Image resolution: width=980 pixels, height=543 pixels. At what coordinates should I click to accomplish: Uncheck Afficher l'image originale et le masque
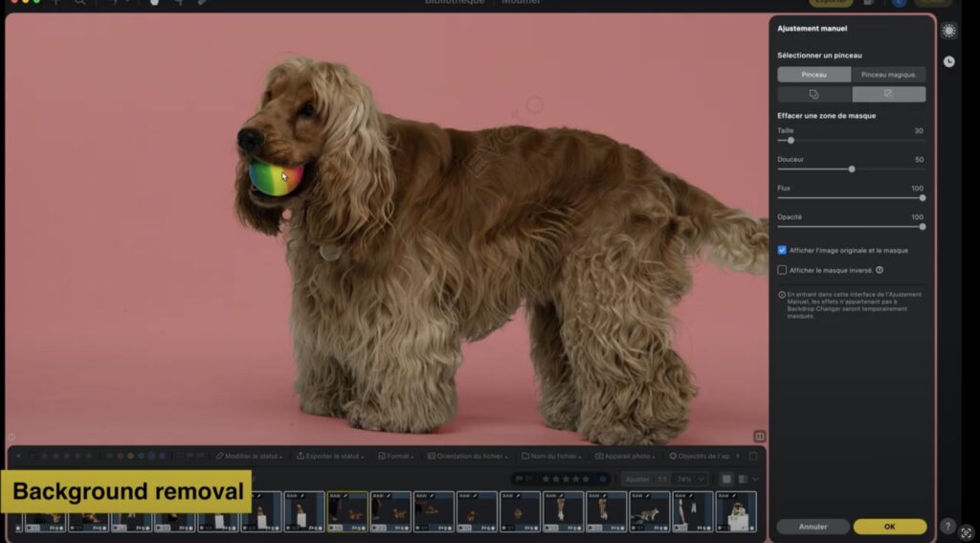[782, 250]
